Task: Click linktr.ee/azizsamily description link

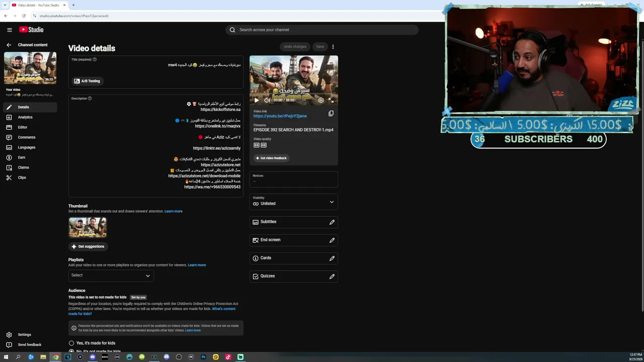Action: (216, 148)
